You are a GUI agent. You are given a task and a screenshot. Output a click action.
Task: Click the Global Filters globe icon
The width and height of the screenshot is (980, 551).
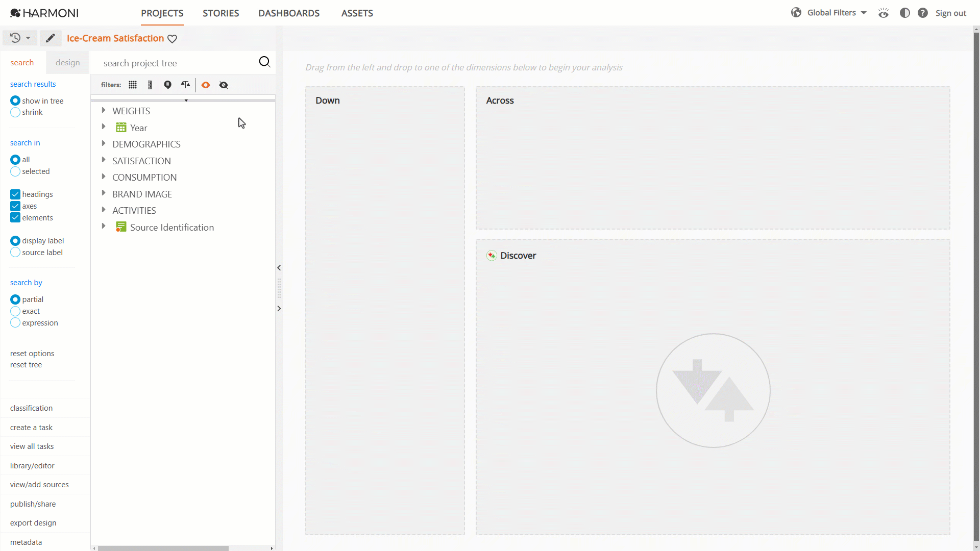(x=796, y=13)
